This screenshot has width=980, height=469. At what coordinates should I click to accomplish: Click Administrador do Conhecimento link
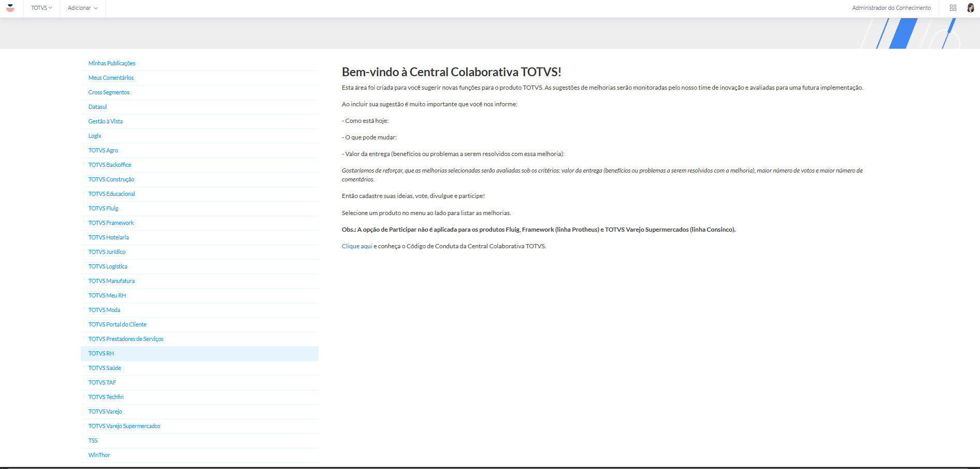[x=891, y=8]
